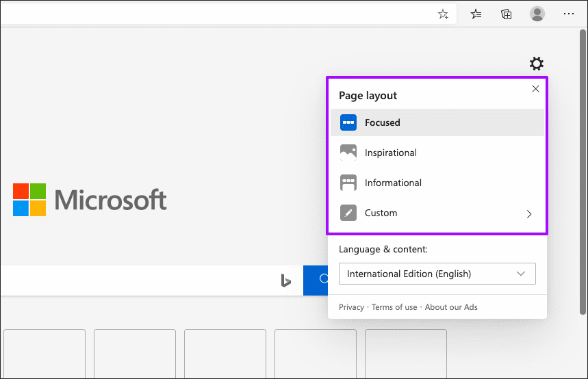Image resolution: width=588 pixels, height=379 pixels.
Task: Open the Collections icon
Action: 507,14
